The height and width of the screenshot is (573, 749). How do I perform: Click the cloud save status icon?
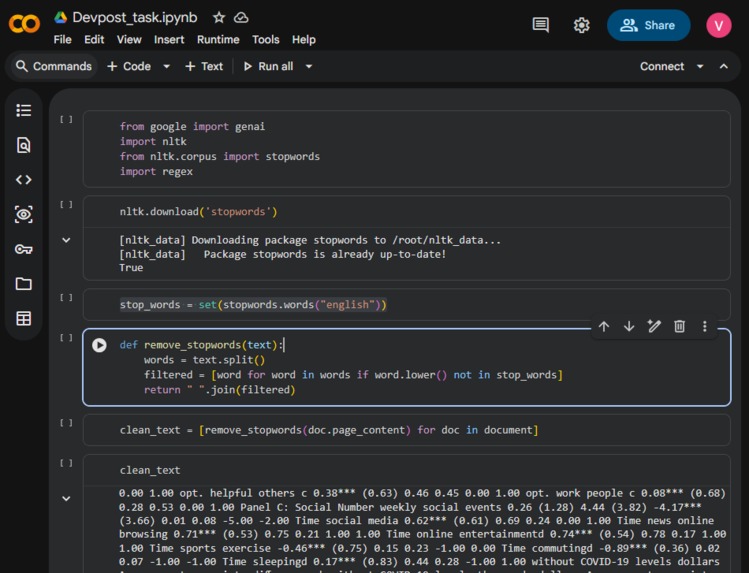pyautogui.click(x=241, y=18)
